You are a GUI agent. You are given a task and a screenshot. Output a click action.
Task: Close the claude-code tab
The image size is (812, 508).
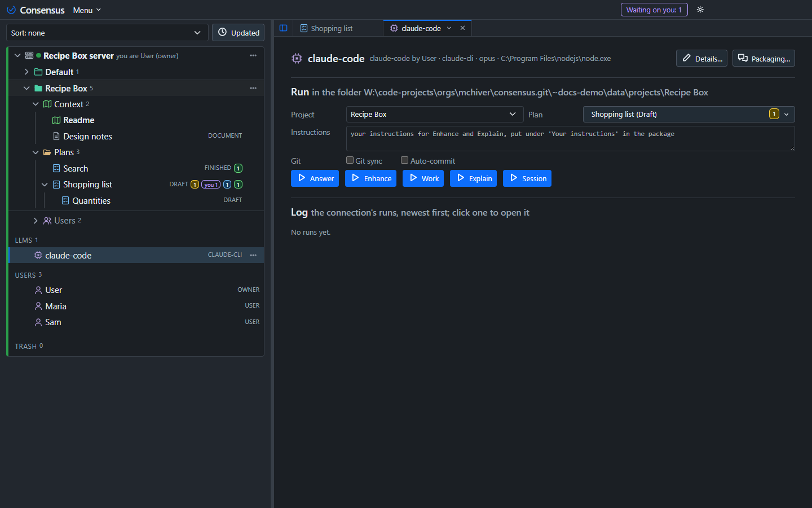(462, 28)
